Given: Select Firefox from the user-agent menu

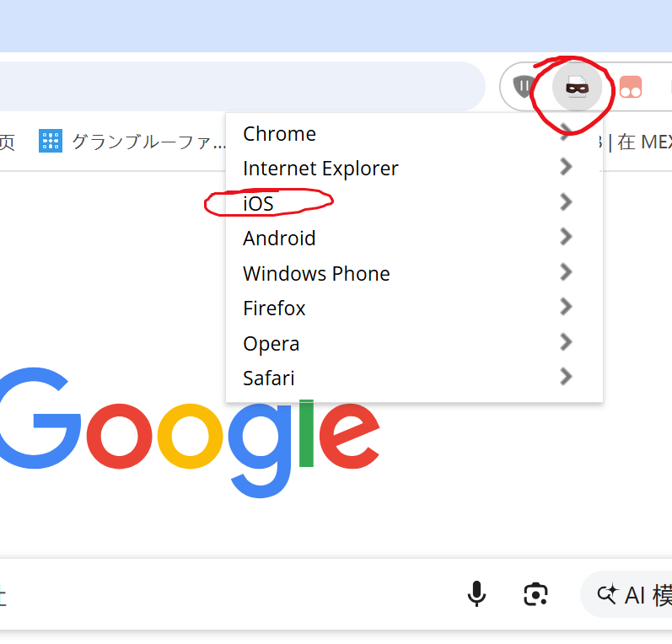Looking at the screenshot, I should point(274,309).
